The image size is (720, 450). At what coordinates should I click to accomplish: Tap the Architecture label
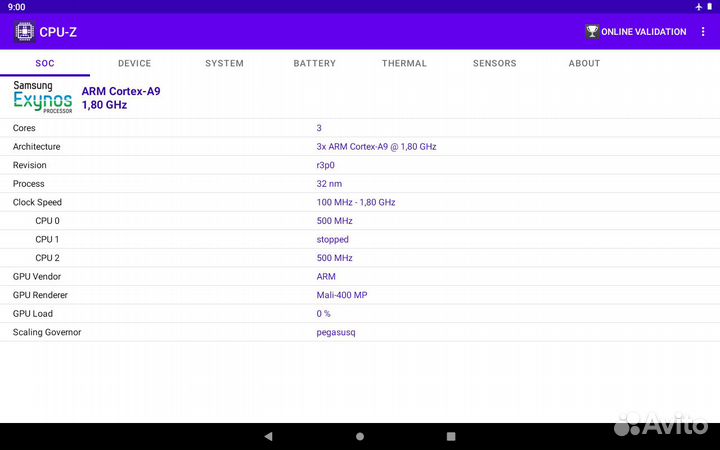point(36,146)
